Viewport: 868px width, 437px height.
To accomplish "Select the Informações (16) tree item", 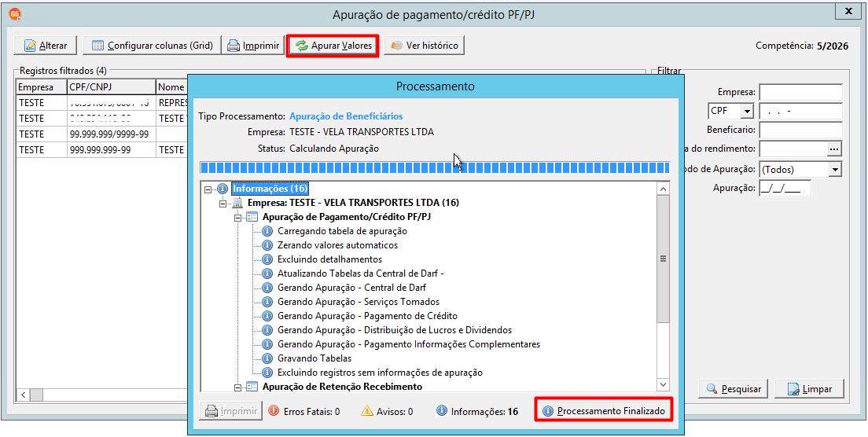I will (x=270, y=189).
